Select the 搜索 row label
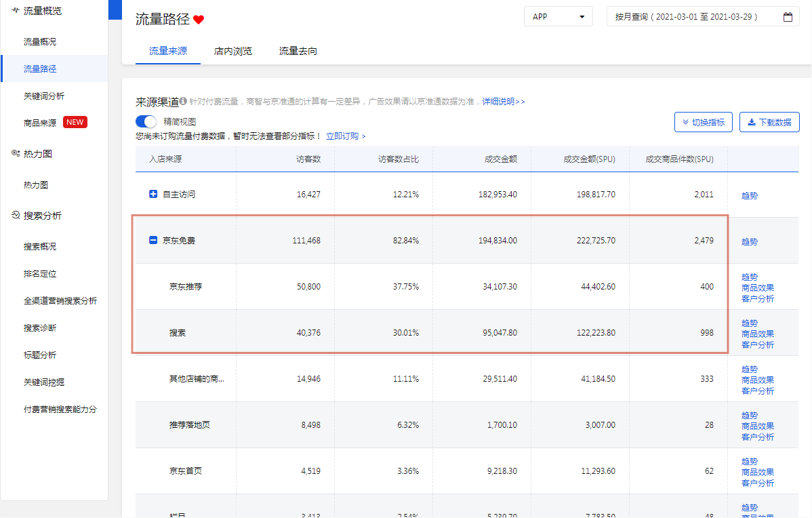812x518 pixels. (x=177, y=332)
